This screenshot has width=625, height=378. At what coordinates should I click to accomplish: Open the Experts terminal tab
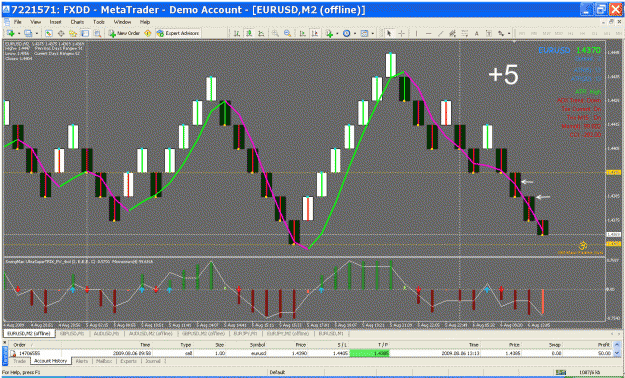[x=128, y=361]
